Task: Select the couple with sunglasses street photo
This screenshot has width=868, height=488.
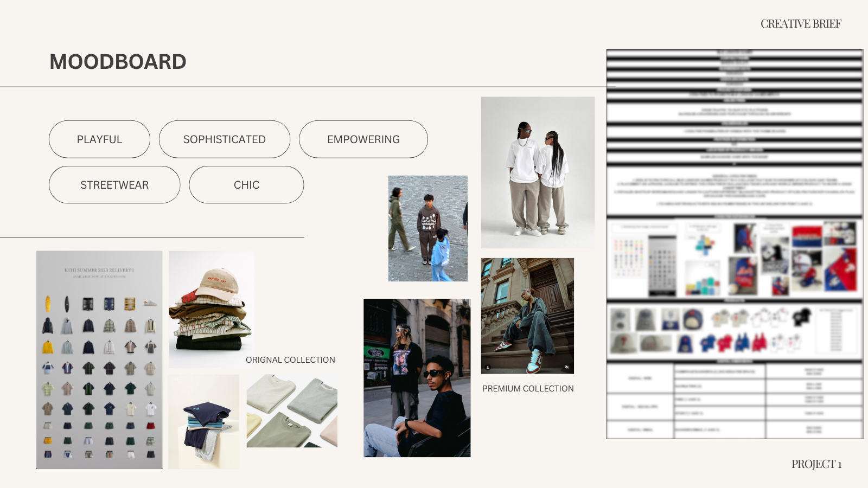Action: click(x=417, y=378)
